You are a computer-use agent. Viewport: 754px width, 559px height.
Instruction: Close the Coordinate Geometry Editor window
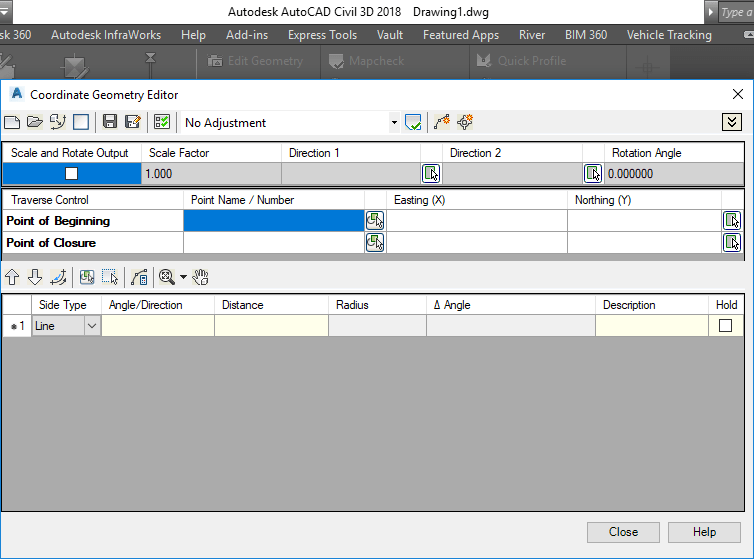click(738, 94)
